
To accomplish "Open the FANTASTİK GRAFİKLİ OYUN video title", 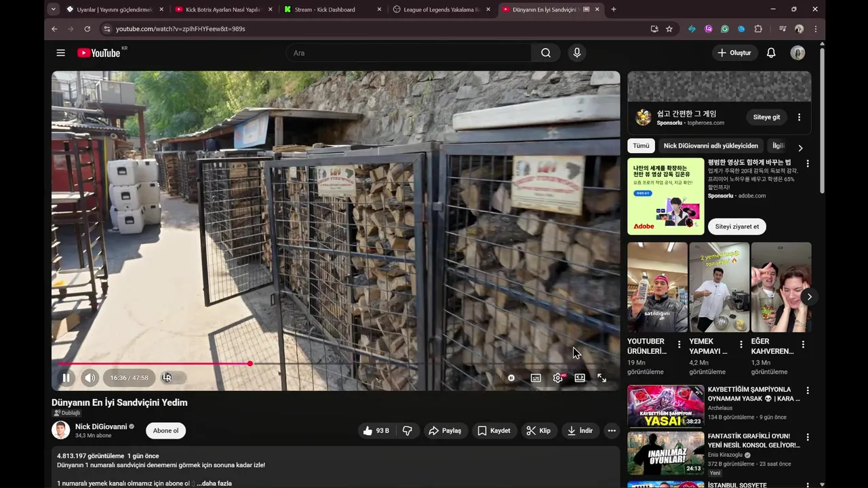I will click(x=753, y=441).
